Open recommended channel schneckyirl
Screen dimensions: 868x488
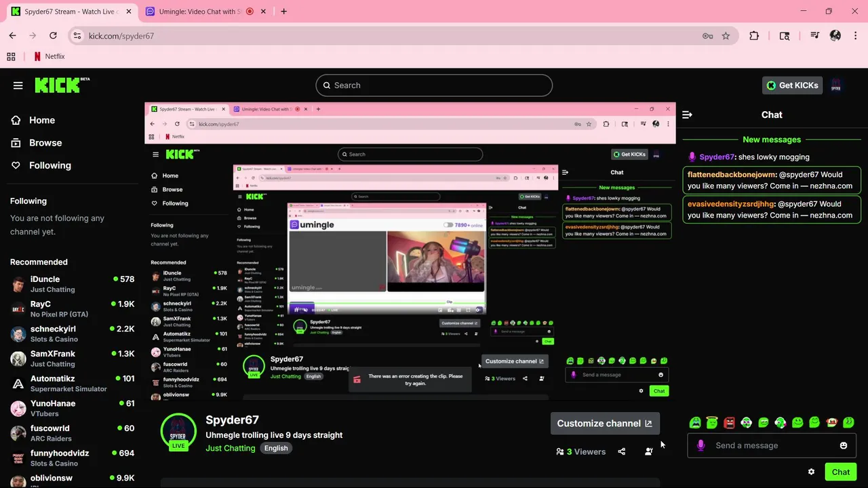[x=72, y=334]
